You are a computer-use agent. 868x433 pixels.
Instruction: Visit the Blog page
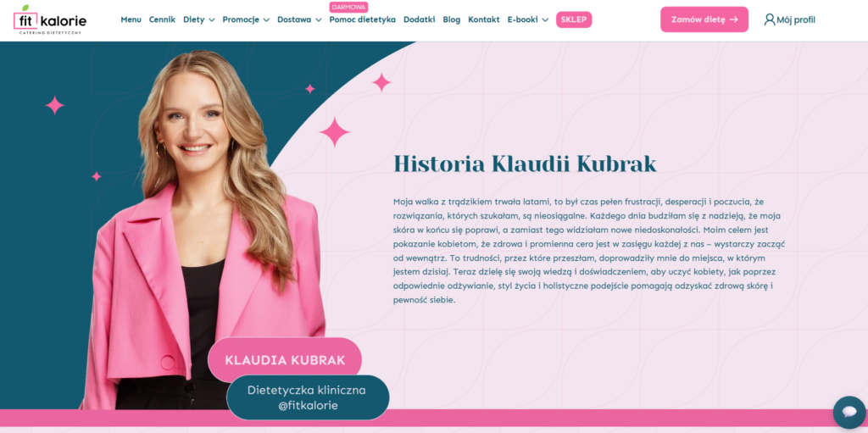[x=452, y=20]
